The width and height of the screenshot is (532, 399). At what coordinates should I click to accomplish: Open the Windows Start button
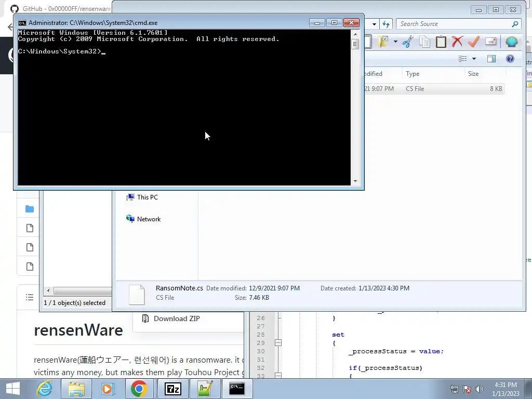[x=12, y=389]
